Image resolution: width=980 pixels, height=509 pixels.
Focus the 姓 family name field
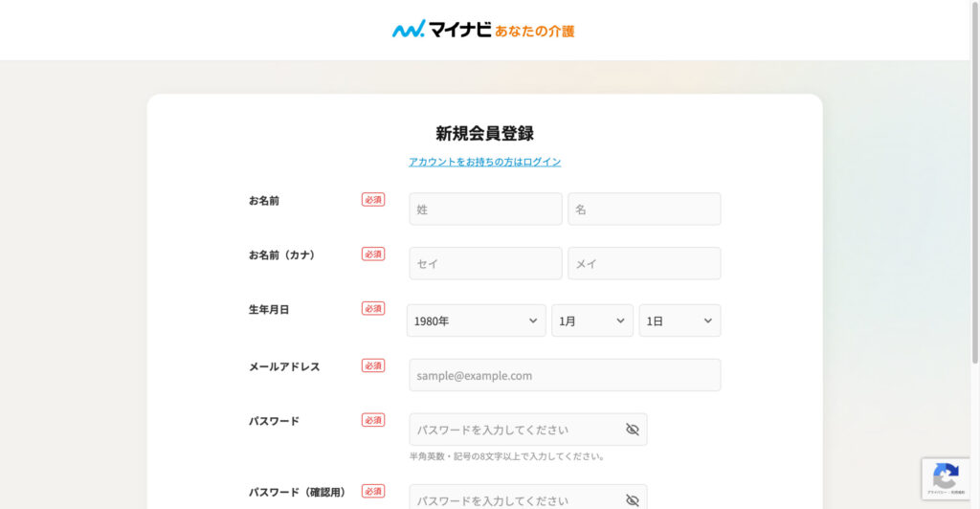click(485, 209)
